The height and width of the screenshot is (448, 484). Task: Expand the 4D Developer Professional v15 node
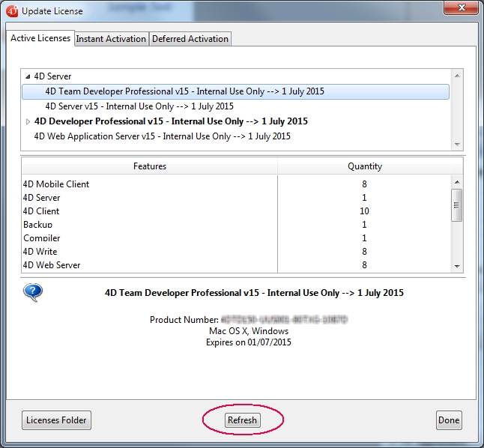point(28,121)
